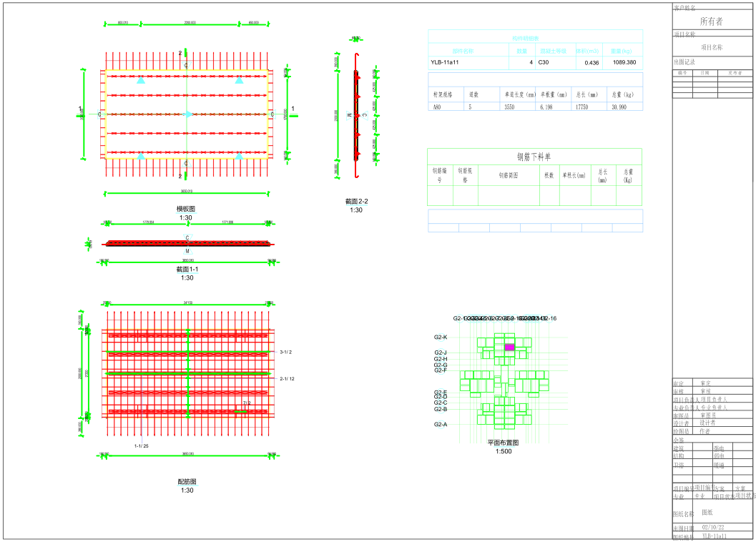Click drawing number 'YLB-11a11' in title block
The width and height of the screenshot is (756, 542).
coord(714,536)
